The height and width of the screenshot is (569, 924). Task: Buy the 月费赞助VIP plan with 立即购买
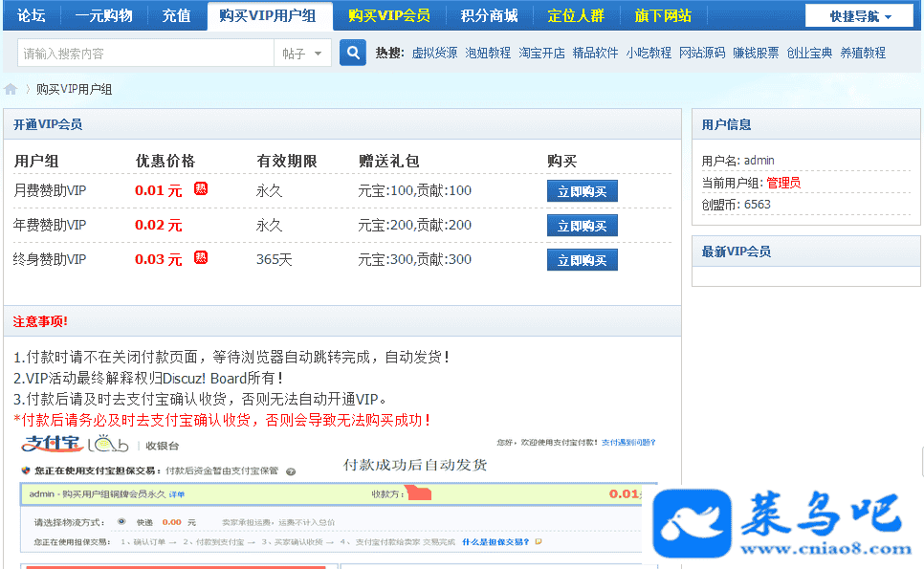(582, 191)
